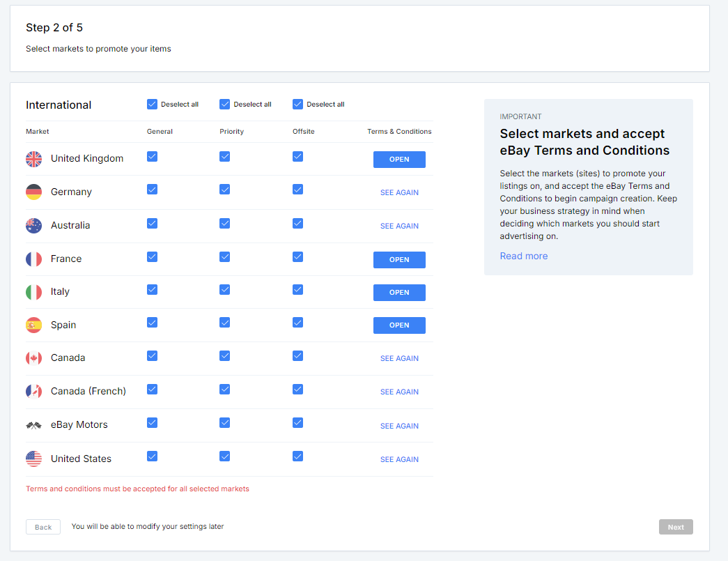728x561 pixels.
Task: Uncheck Priority for Canada (French)
Action: tap(225, 389)
